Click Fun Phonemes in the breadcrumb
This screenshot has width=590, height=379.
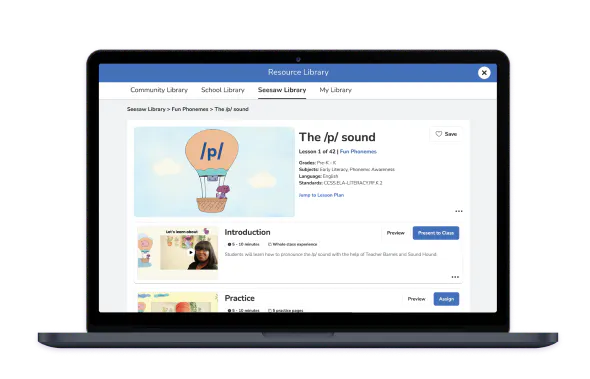190,109
